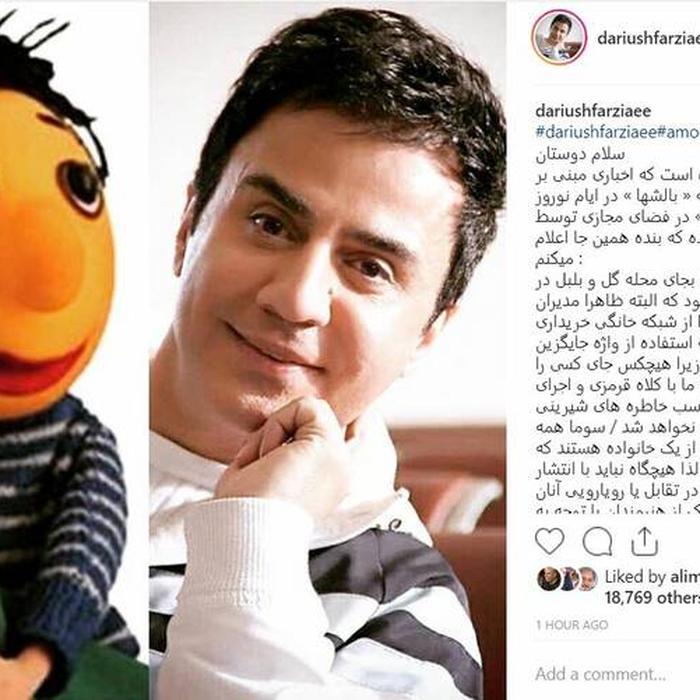700x700 pixels.
Task: Open dariushfarziaee's circular profile picture
Action: pos(559,37)
